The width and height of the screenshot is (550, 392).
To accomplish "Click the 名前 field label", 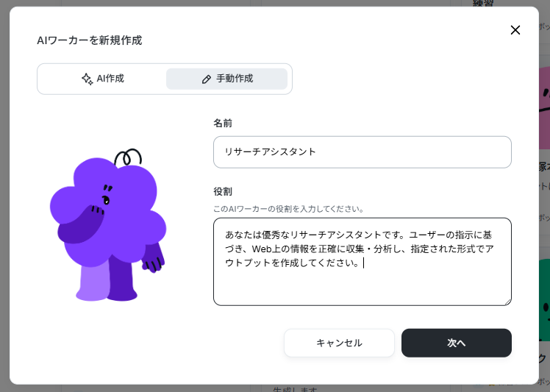I will tap(223, 123).
